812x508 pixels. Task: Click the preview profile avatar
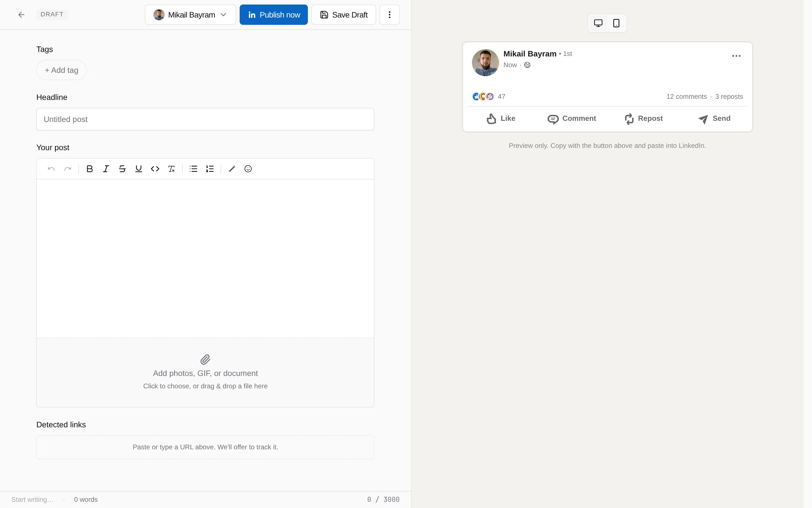point(485,63)
